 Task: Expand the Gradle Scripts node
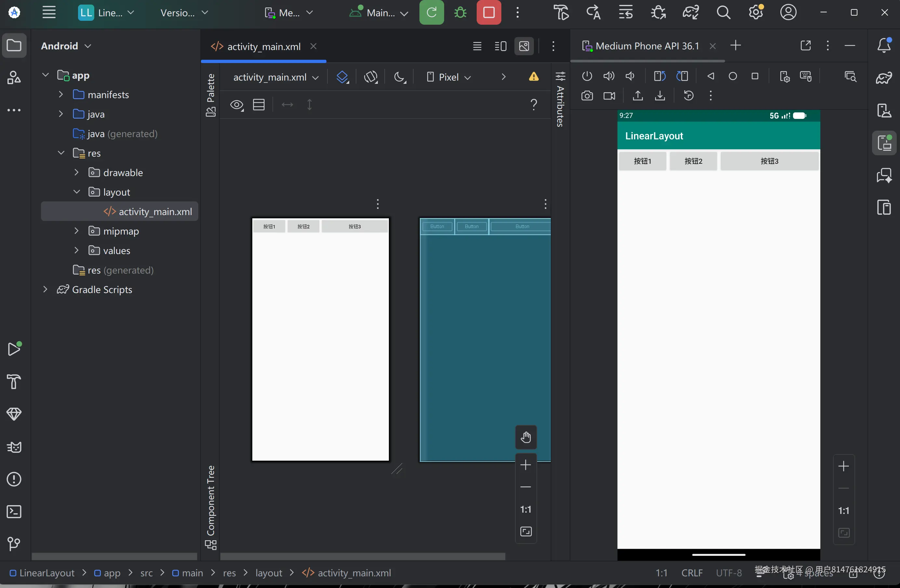point(46,289)
